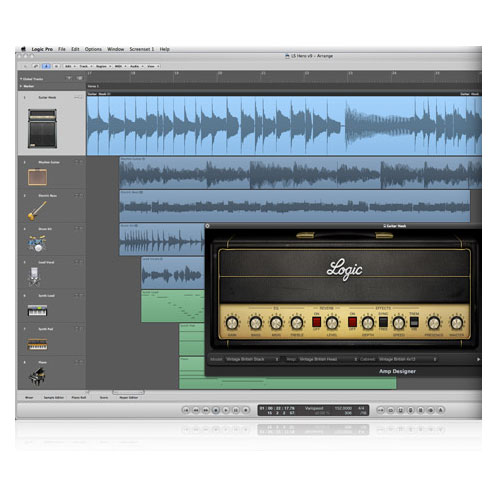This screenshot has width=500, height=480.
Task: Open the amp Model dropdown
Action: (x=252, y=359)
